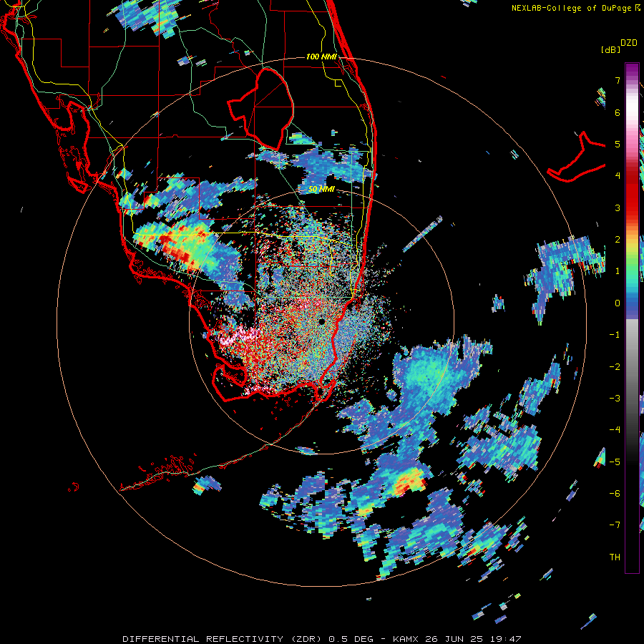Click the 19:47 timestamp text

pos(507,639)
